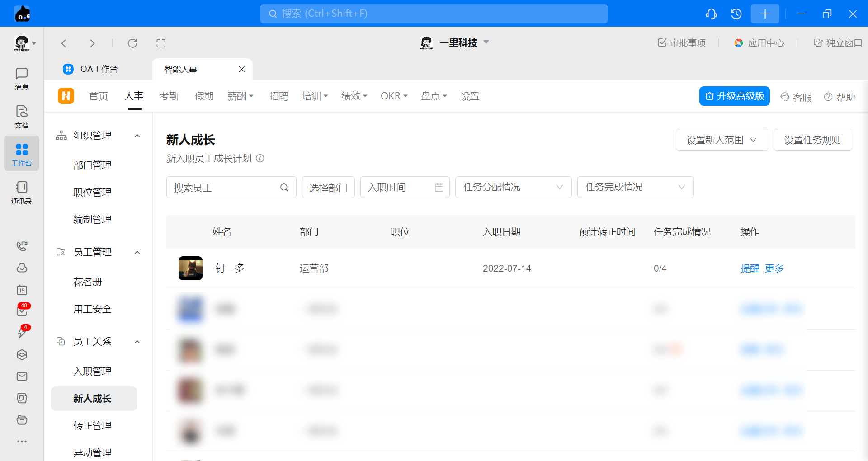Open the 设置新人范围 dropdown
868x461 pixels.
[722, 140]
